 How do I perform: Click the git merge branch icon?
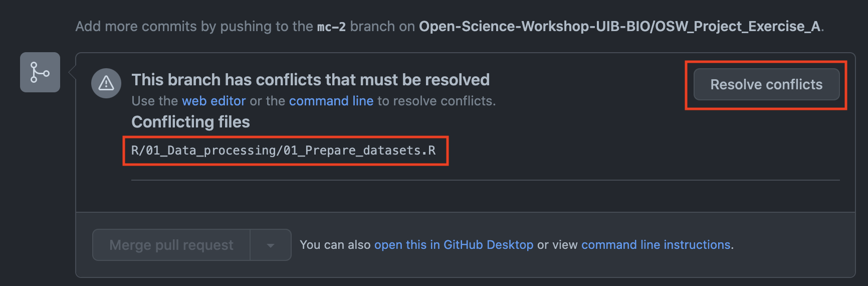[x=40, y=72]
